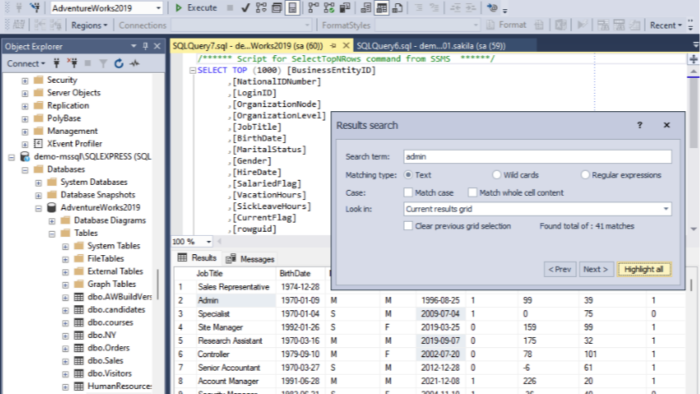The height and width of the screenshot is (394, 700).
Task: Click the Change Connection plug icon in top toolbar
Action: click(35, 8)
